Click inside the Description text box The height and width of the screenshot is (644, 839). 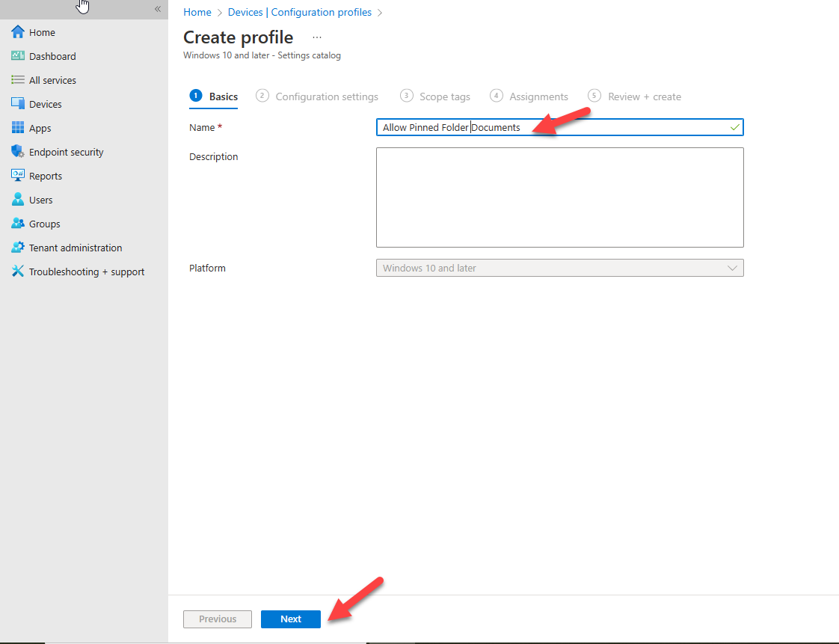(x=559, y=197)
